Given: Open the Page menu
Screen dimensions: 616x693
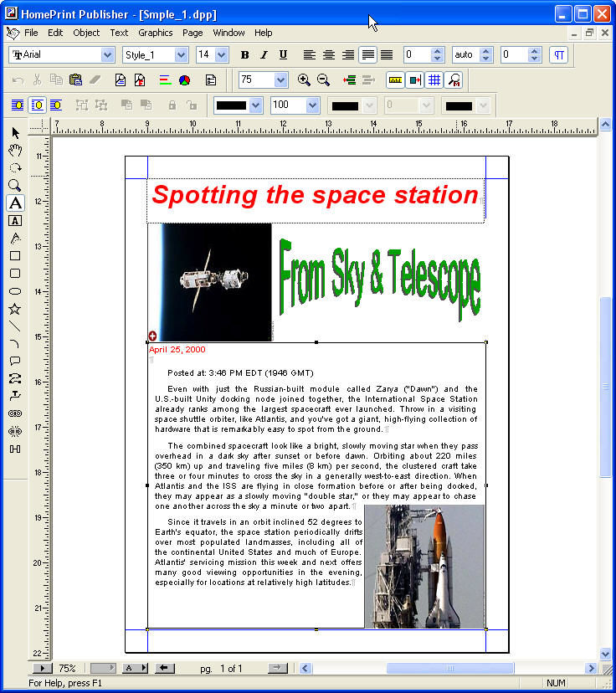Looking at the screenshot, I should click(x=192, y=33).
